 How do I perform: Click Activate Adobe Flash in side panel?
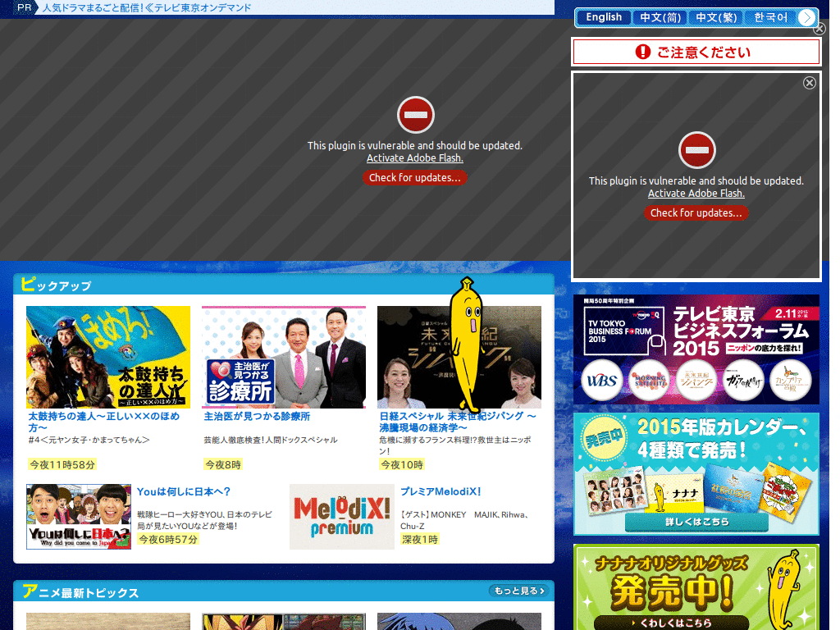pyautogui.click(x=696, y=194)
